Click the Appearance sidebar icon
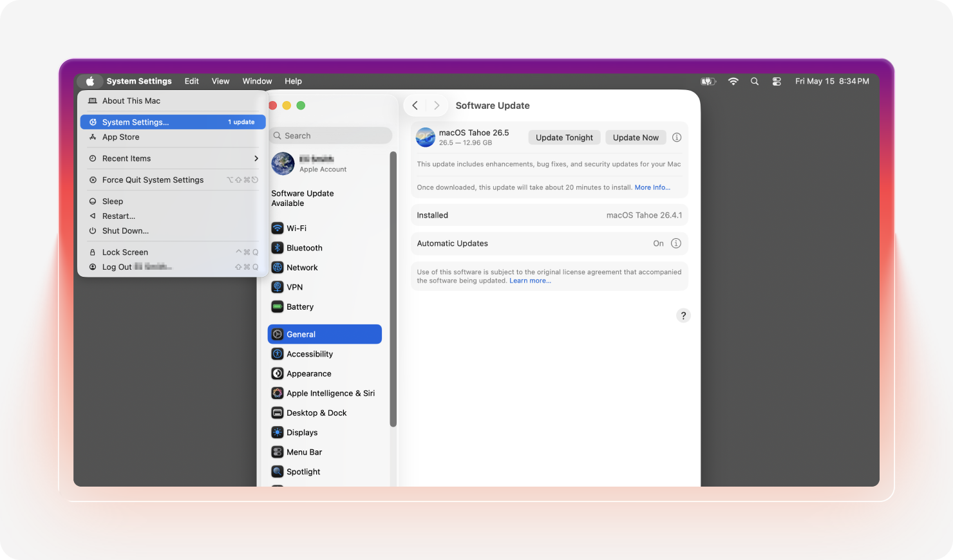 pos(278,374)
